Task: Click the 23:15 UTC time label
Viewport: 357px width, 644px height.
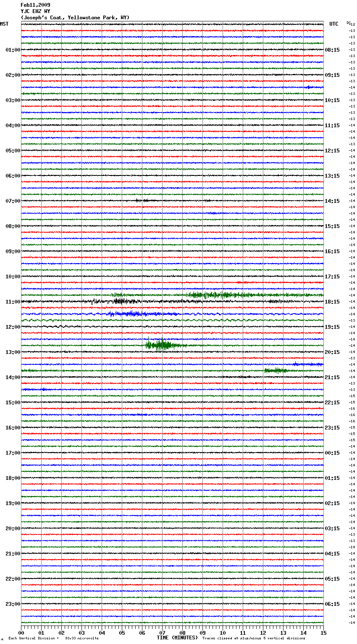Action: (332, 428)
